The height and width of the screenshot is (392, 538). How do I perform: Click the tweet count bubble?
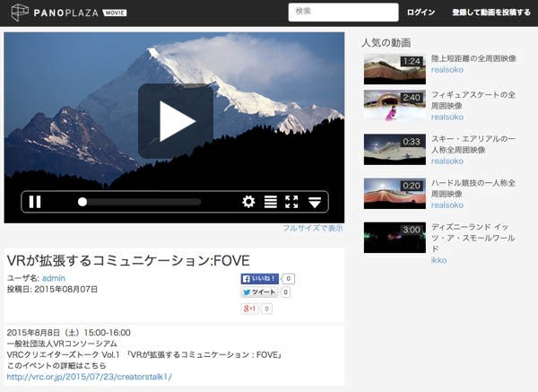click(285, 292)
